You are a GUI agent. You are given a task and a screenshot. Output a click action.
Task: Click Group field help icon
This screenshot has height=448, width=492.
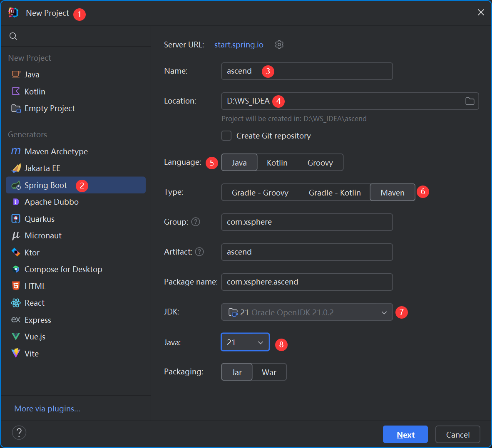click(196, 222)
